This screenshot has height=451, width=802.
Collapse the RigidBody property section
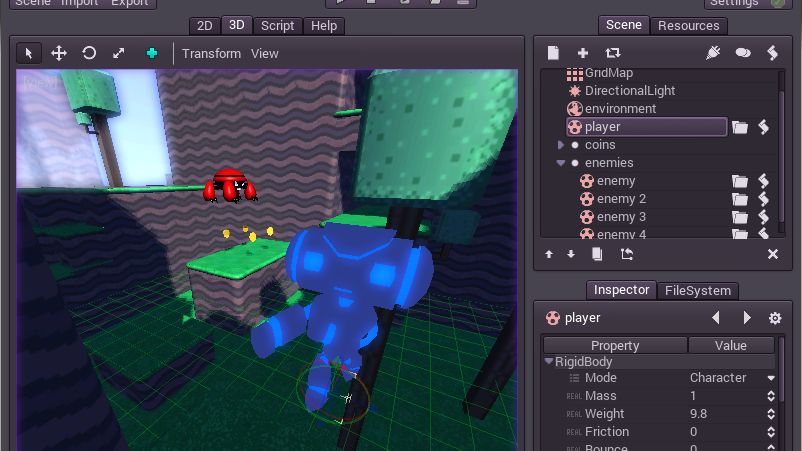(x=549, y=361)
